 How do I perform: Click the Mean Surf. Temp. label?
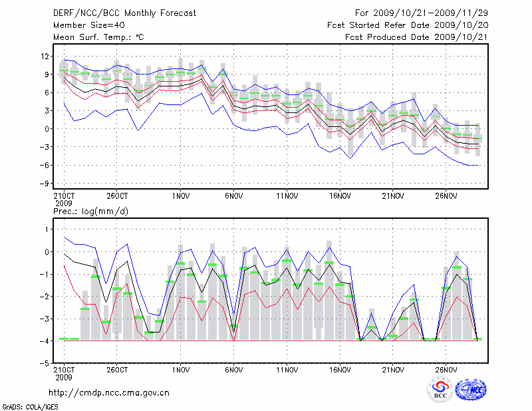[x=98, y=37]
